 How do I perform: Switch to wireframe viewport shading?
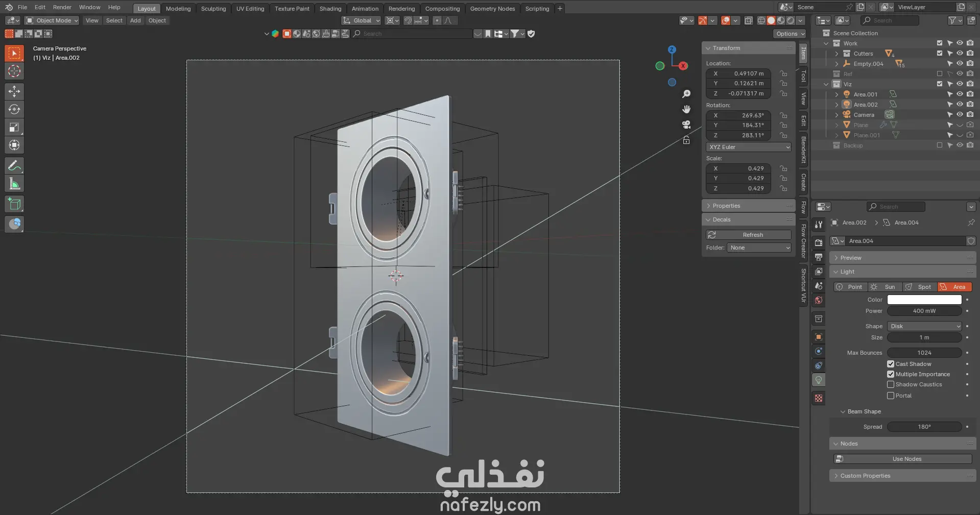point(761,20)
